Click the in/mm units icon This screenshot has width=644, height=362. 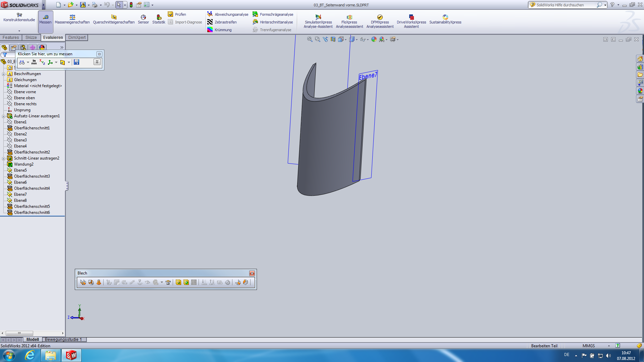click(x=34, y=62)
